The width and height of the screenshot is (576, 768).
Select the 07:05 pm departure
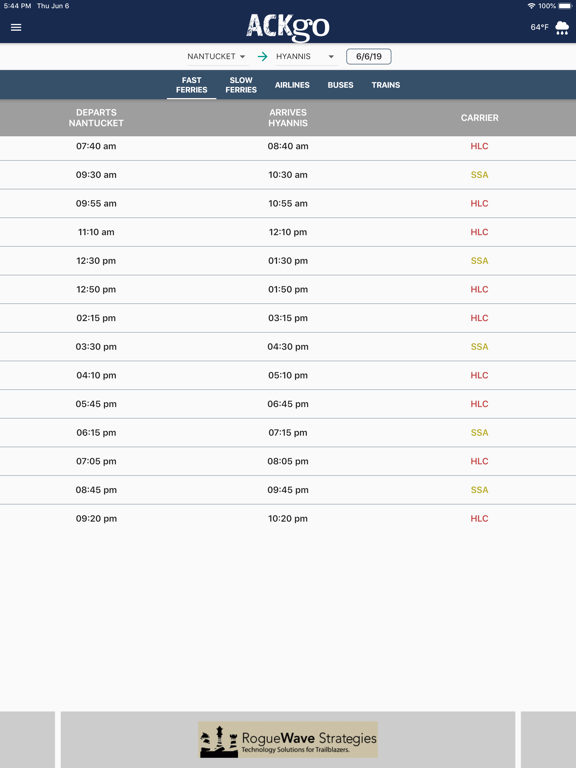pos(96,461)
